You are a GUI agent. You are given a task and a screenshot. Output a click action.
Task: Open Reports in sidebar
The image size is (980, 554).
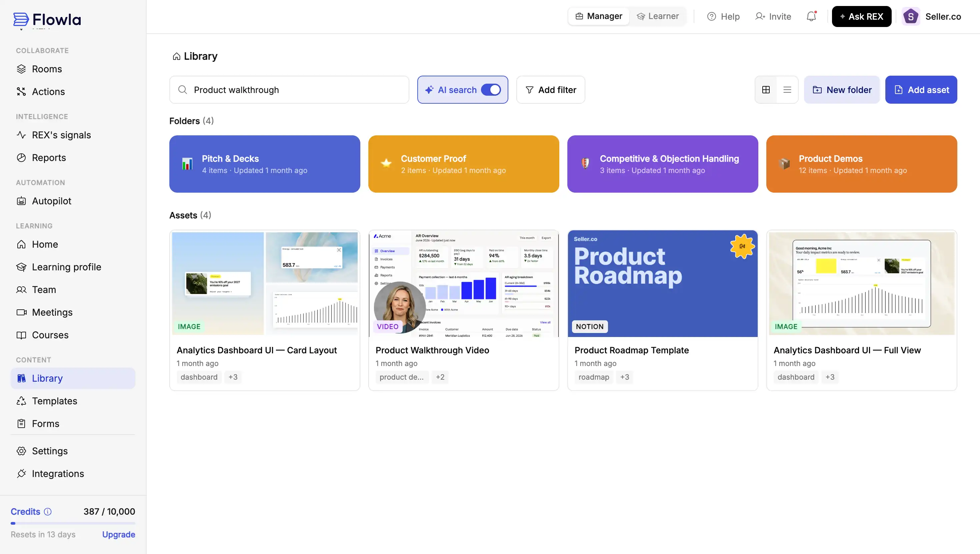[73, 158]
